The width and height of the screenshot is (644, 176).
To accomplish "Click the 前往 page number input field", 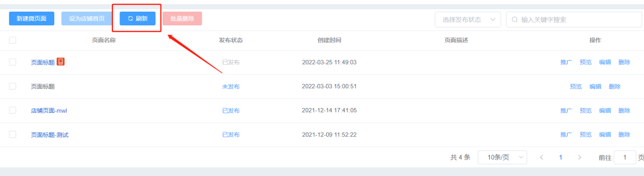I will pyautogui.click(x=625, y=157).
